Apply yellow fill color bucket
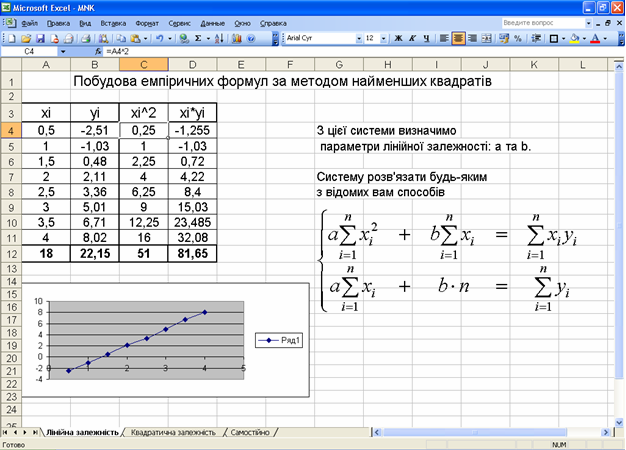Viewport: 626px width, 450px height. (x=575, y=38)
